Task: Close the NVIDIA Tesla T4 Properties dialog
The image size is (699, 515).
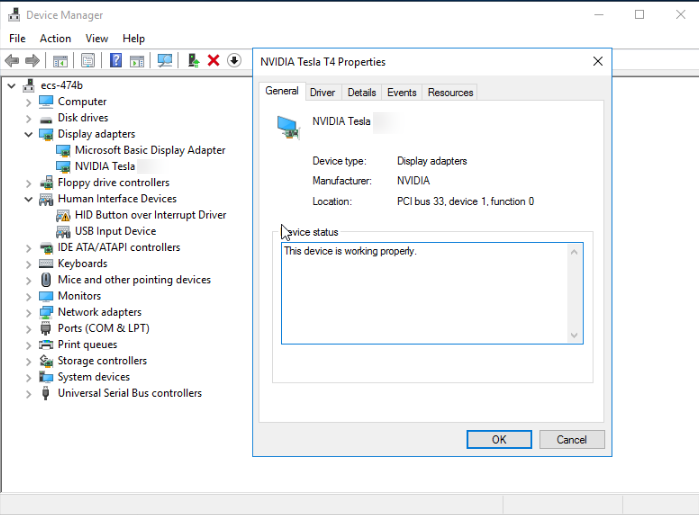Action: point(598,62)
